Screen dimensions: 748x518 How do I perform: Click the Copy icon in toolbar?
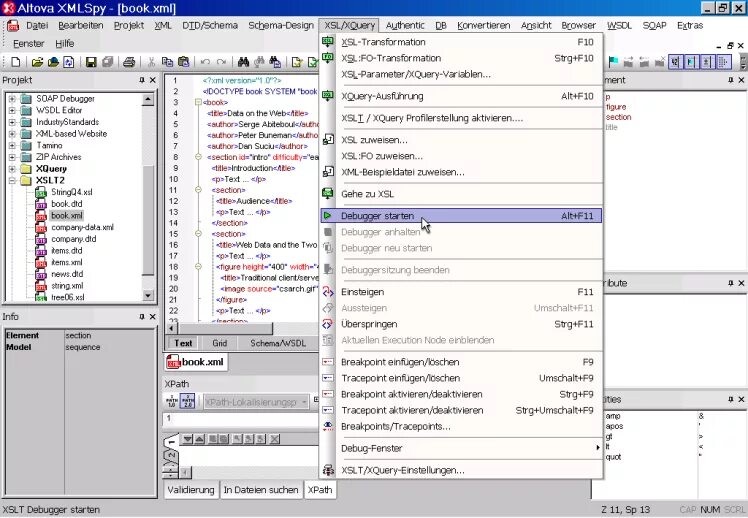(x=167, y=62)
